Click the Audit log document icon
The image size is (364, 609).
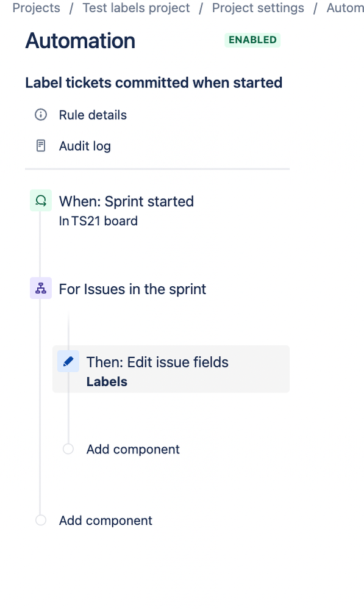point(41,146)
